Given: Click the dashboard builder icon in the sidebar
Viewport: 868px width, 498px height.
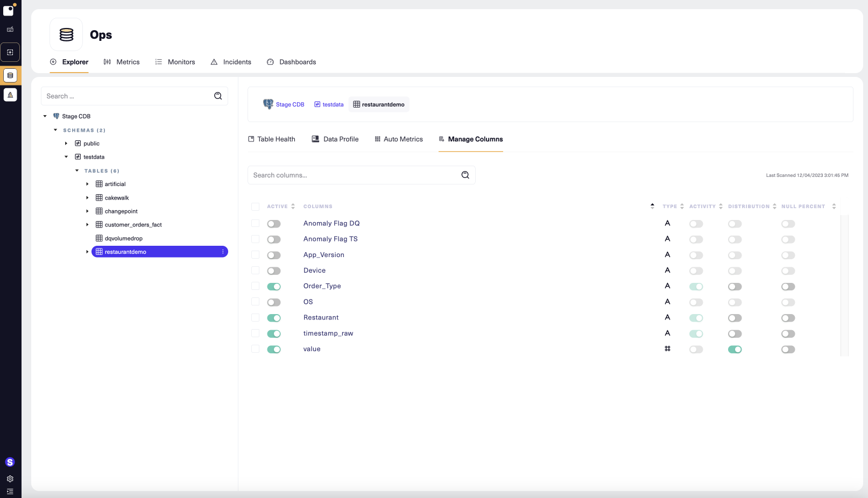Looking at the screenshot, I should (10, 52).
